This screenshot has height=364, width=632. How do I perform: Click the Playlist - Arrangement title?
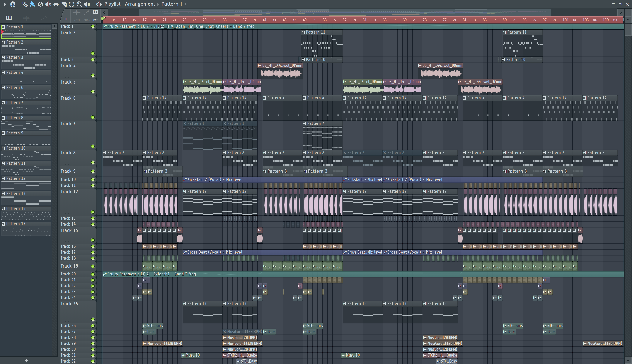[x=130, y=4]
